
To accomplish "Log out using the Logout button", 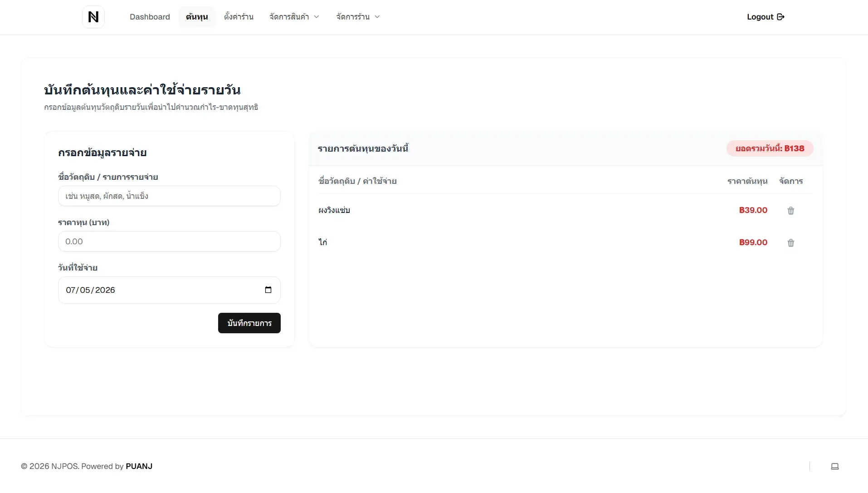I will [x=766, y=17].
